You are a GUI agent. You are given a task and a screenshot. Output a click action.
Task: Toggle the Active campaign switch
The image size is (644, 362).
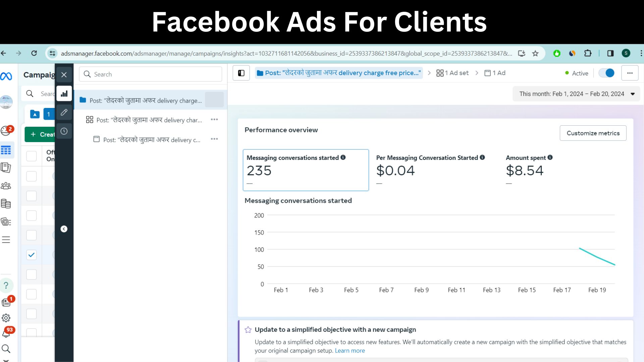tap(606, 73)
